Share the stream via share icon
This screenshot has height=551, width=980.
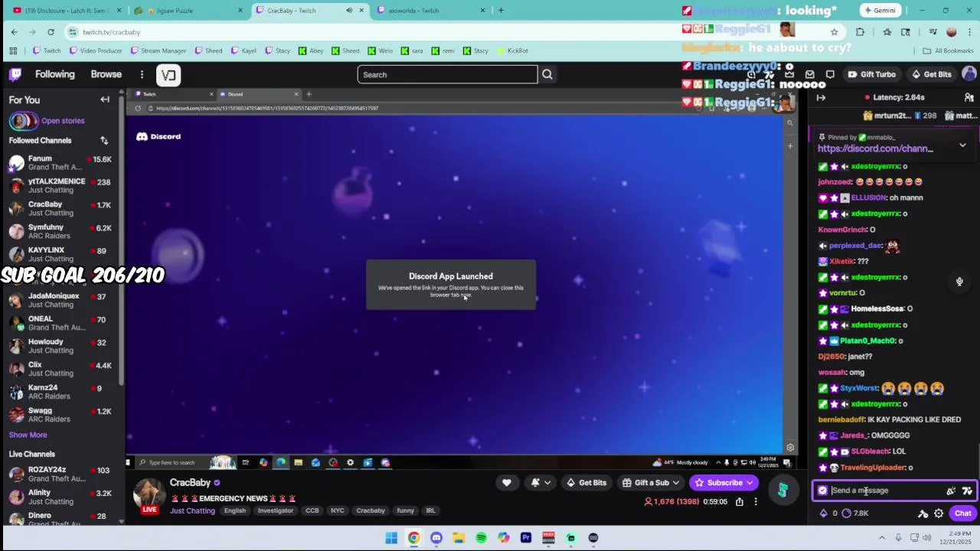click(740, 502)
